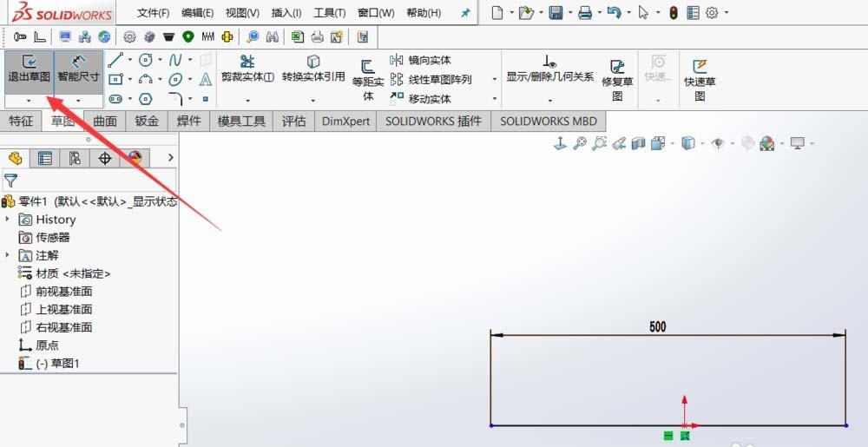Image resolution: width=868 pixels, height=447 pixels.
Task: Open the 视图(V) View menu
Action: click(242, 13)
